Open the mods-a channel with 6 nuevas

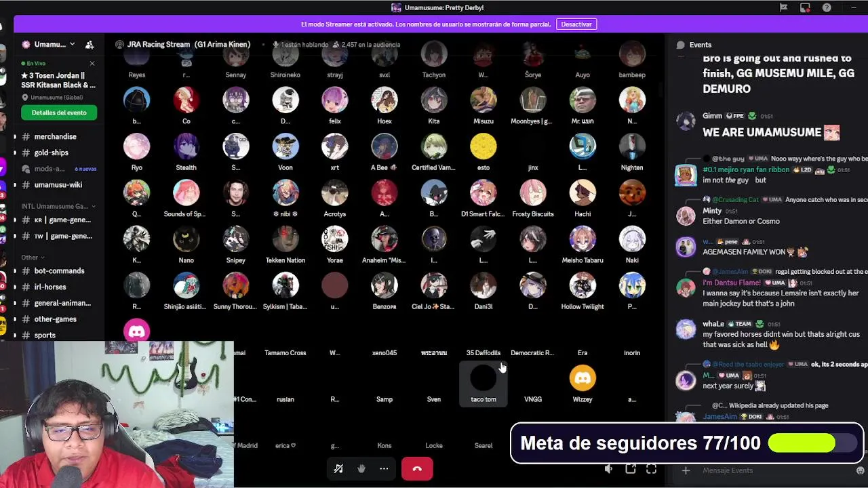coord(59,169)
